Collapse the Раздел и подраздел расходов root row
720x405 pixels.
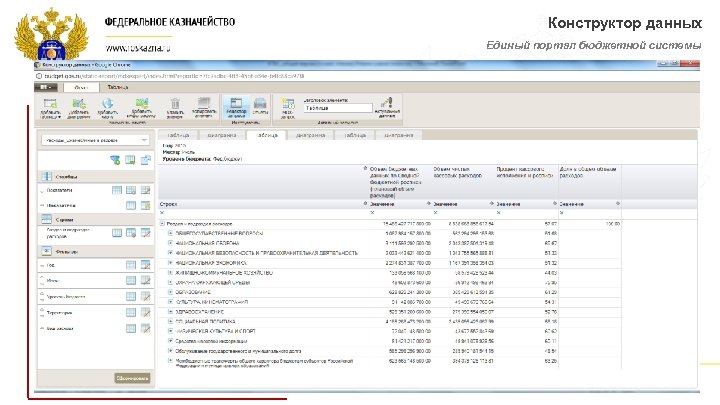162,224
